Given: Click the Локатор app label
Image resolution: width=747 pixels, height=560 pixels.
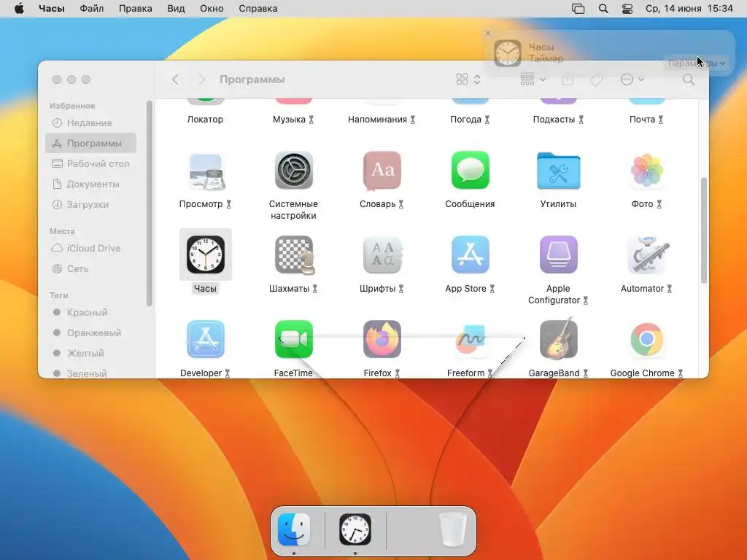Looking at the screenshot, I should (205, 120).
